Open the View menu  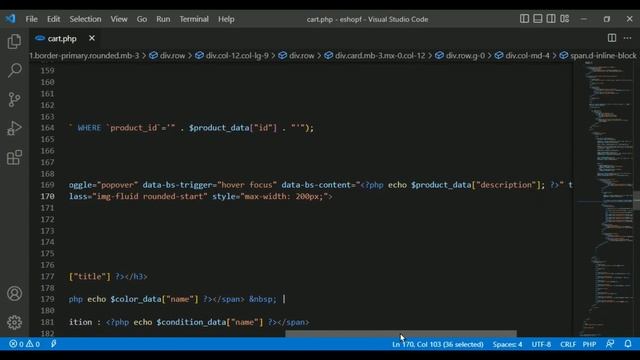pos(119,19)
